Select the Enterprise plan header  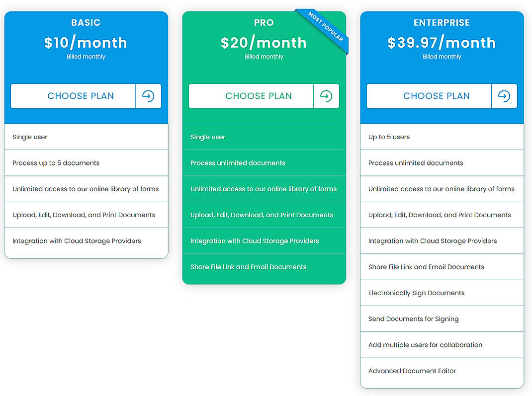point(442,22)
